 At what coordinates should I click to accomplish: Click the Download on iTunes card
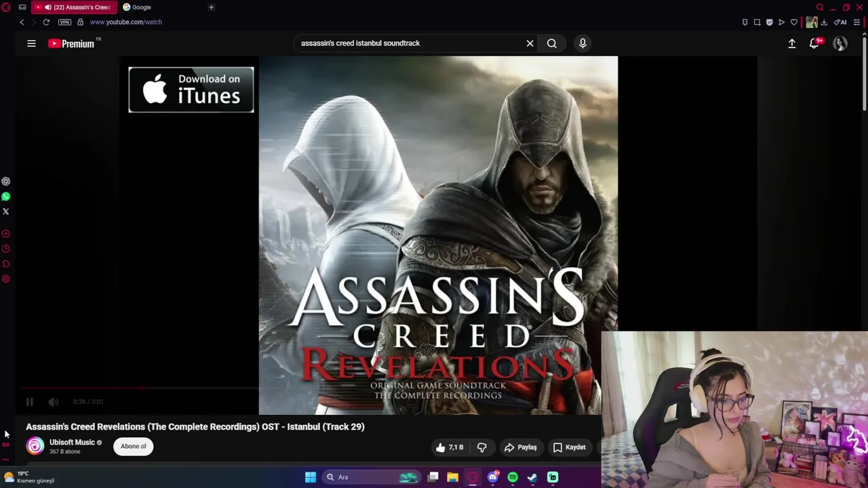(191, 89)
